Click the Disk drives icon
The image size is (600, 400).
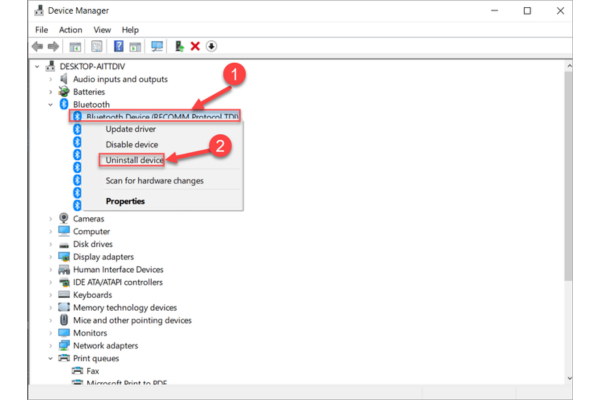click(64, 245)
